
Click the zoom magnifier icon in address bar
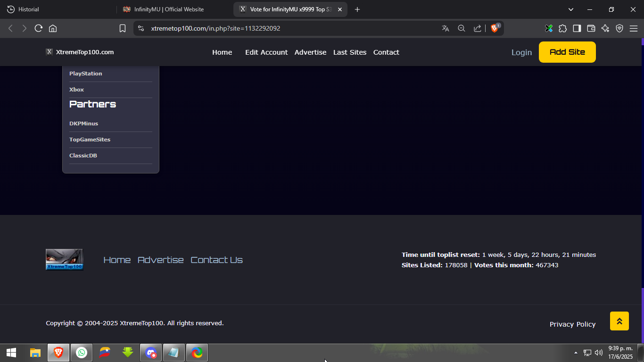[x=462, y=28]
